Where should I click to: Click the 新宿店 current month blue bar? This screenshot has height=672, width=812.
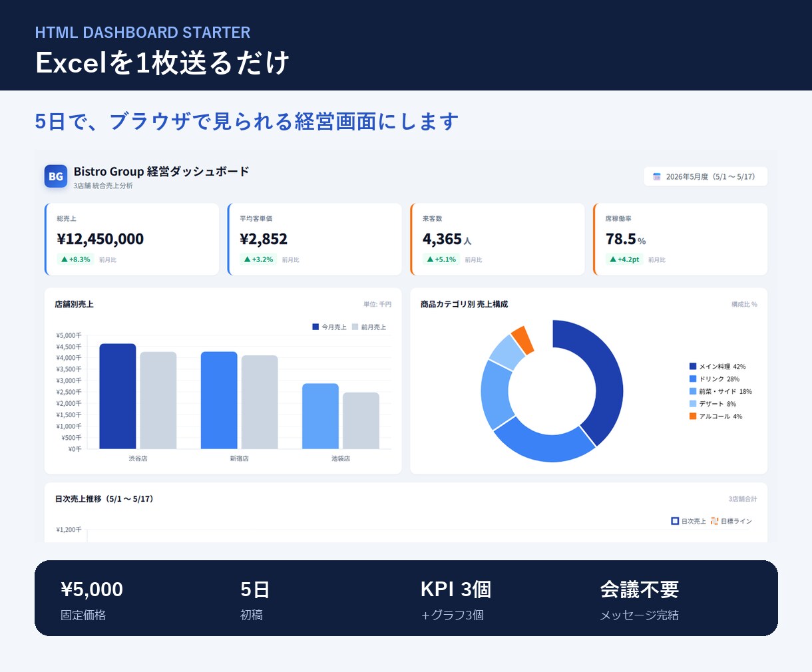click(x=219, y=400)
